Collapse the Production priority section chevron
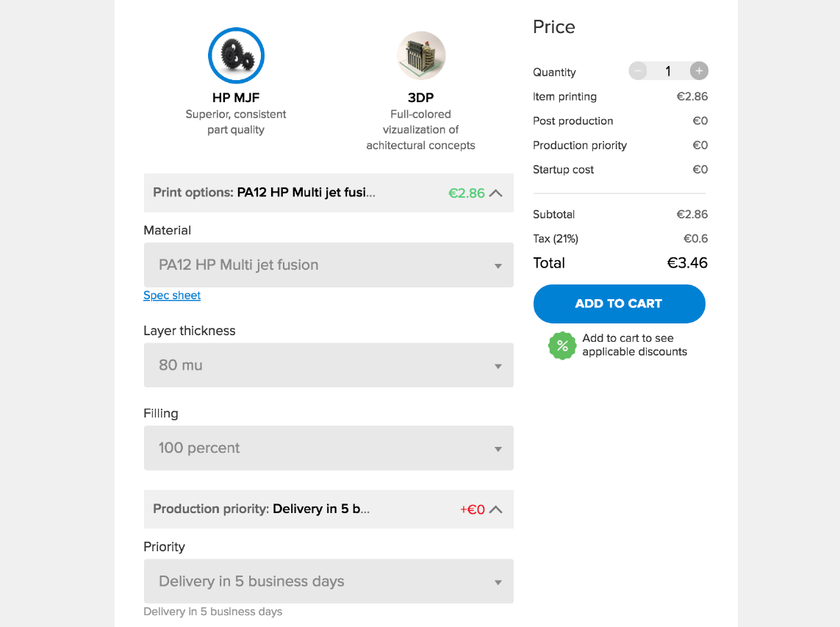 (x=496, y=509)
